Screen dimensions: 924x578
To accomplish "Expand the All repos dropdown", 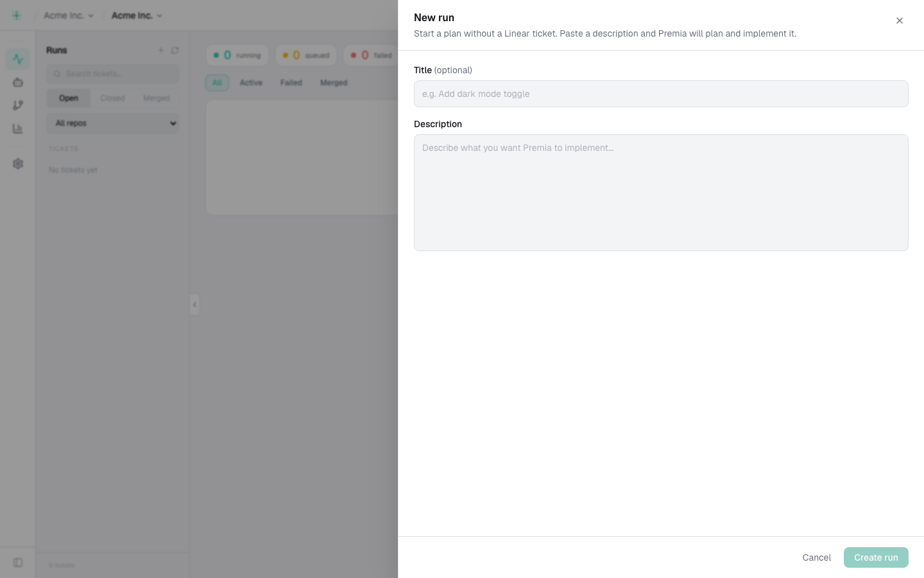I will click(112, 123).
